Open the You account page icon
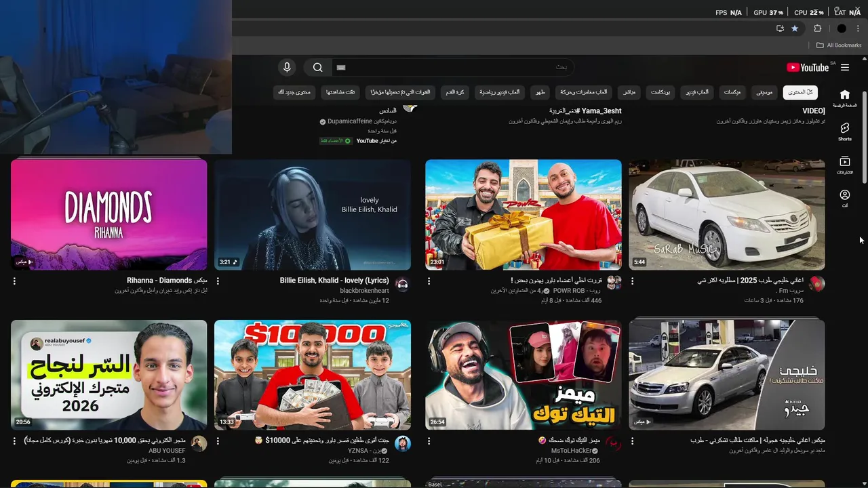The height and width of the screenshot is (488, 868). click(x=844, y=199)
